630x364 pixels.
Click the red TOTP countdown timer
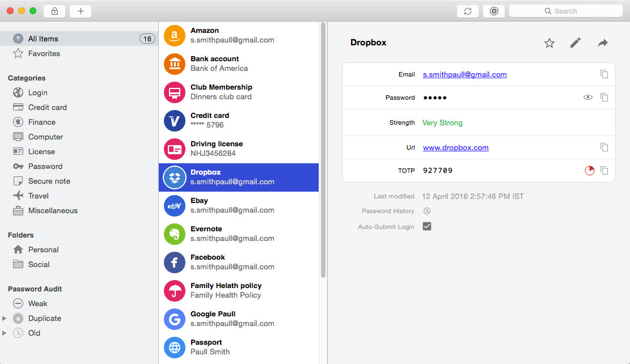click(x=589, y=170)
